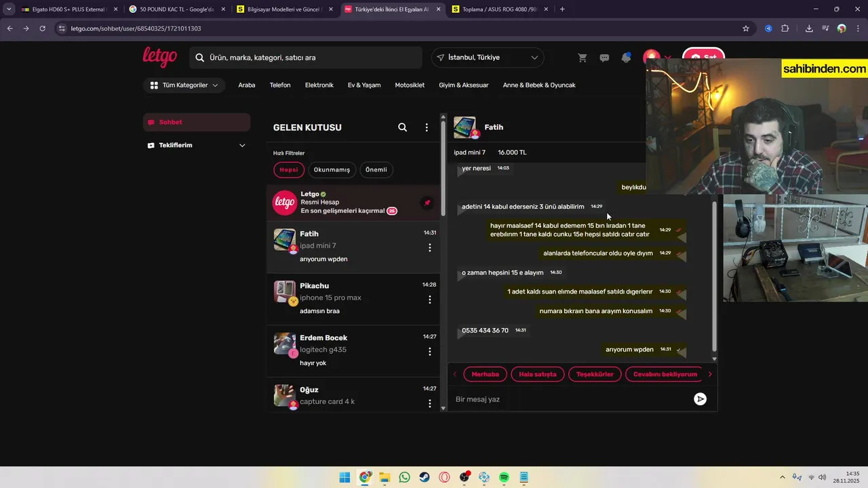Viewport: 868px width, 488px height.
Task: Focus the Ürün, marka, kategori search box
Action: click(x=306, y=58)
